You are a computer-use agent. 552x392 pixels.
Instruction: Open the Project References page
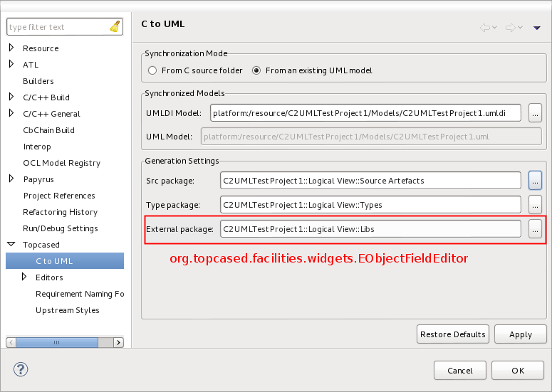tap(59, 196)
